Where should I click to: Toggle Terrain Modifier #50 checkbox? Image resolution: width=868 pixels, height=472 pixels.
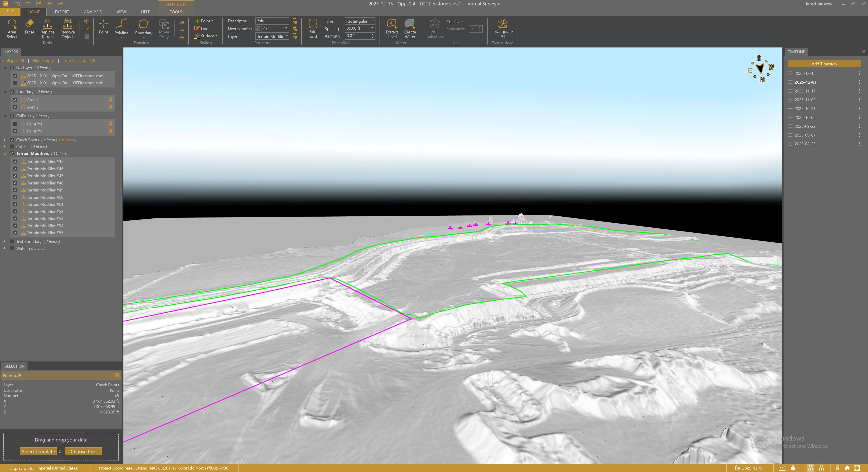(15, 197)
